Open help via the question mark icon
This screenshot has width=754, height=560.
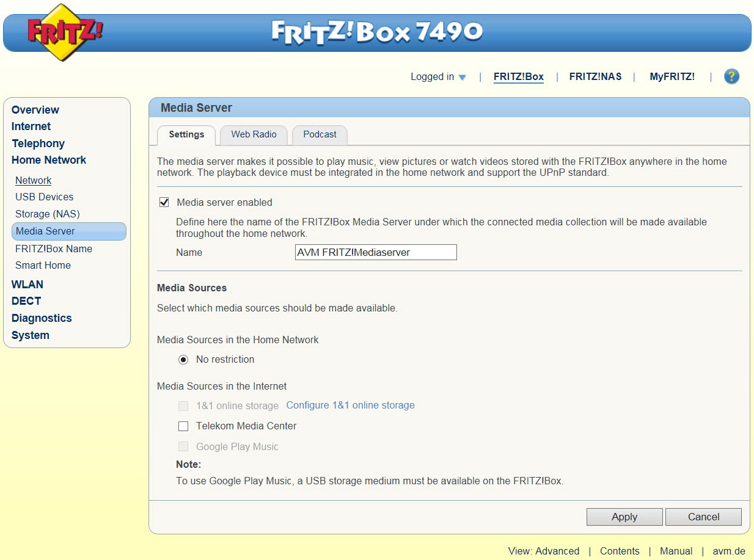click(731, 76)
